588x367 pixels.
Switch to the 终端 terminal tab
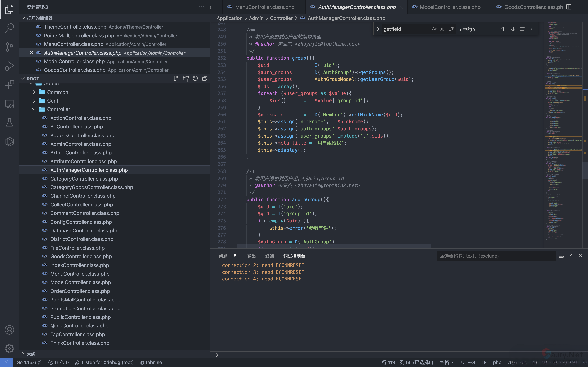[x=269, y=256]
